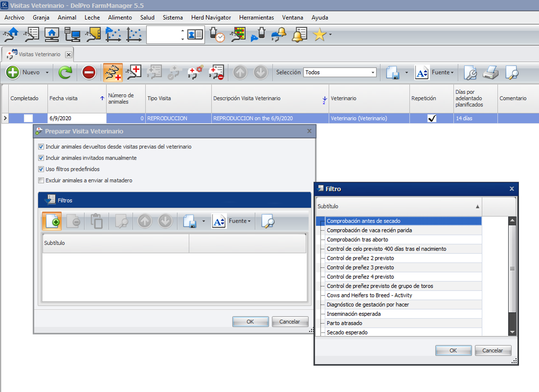Uncheck 'Uso filtros predefinidos' checkbox

coord(41,169)
